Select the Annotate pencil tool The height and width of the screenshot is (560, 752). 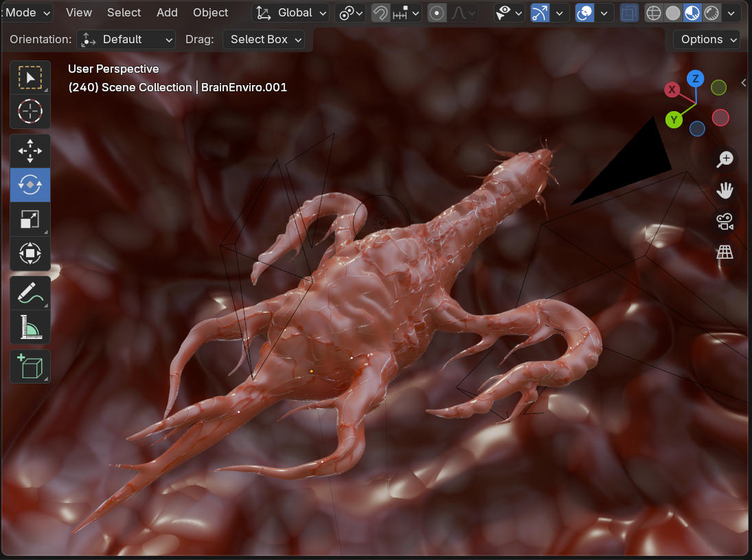[30, 293]
